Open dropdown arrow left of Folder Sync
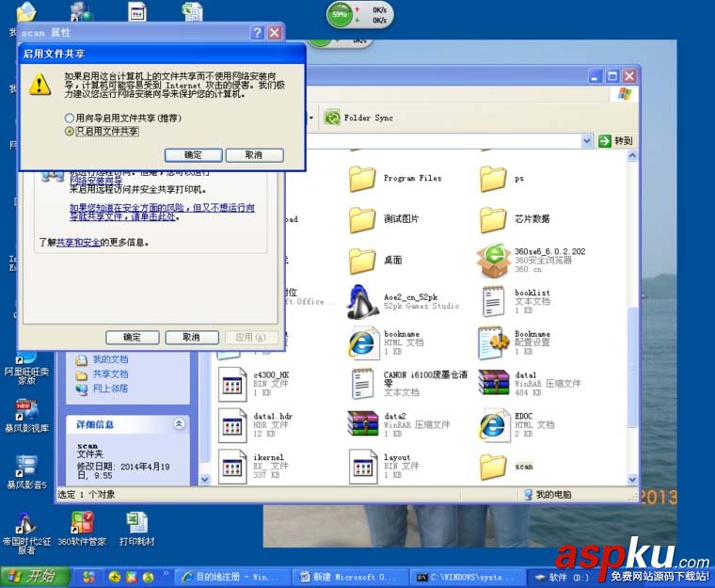The image size is (715, 588). [x=311, y=118]
